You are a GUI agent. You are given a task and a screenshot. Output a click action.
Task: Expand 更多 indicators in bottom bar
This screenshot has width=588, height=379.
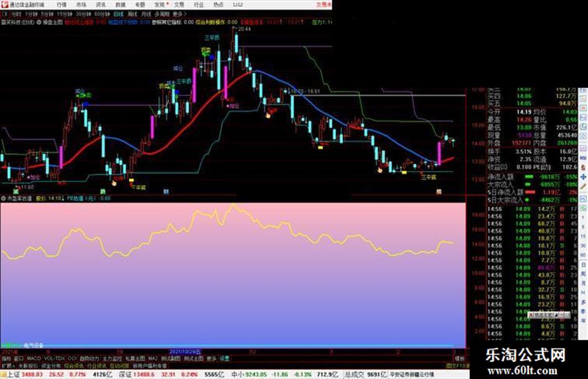coord(212,358)
